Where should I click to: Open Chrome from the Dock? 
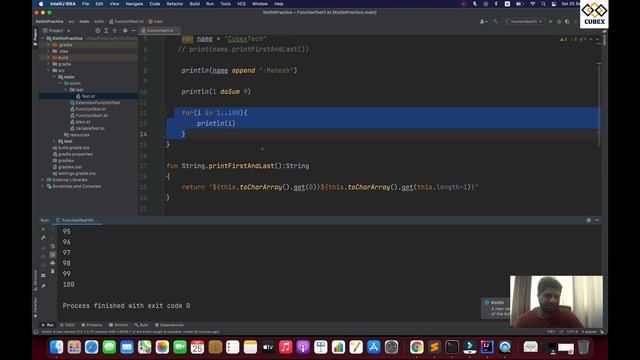pos(416,347)
